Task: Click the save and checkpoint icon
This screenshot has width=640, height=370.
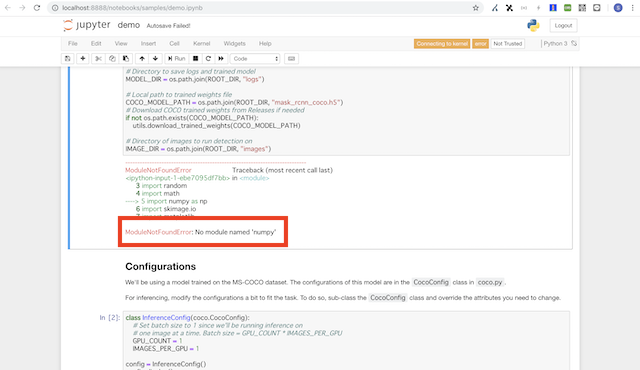Action: [67, 59]
